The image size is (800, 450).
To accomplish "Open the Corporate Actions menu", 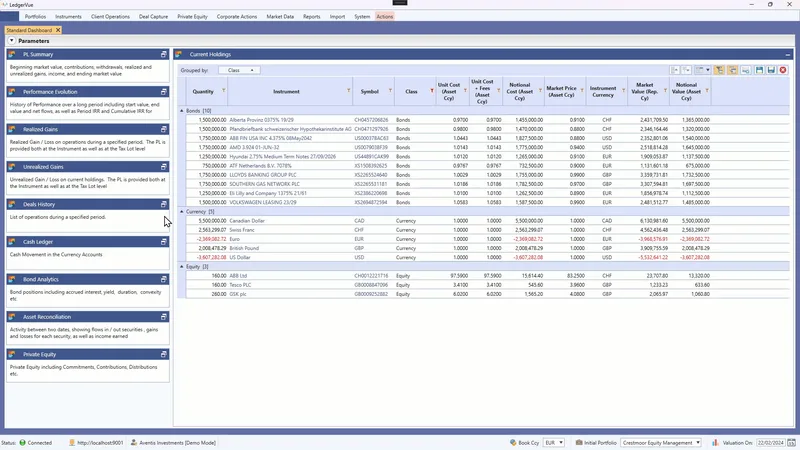I will (237, 16).
